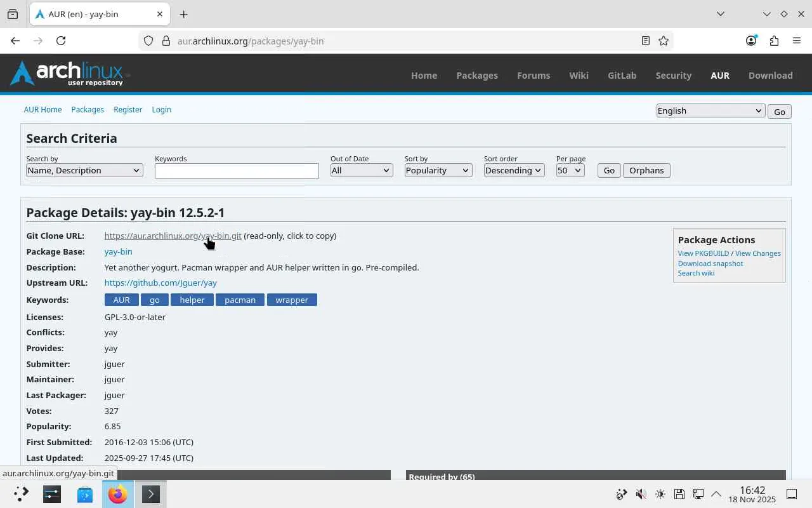
Task: Select the AUR keyword tag
Action: pyautogui.click(x=121, y=300)
